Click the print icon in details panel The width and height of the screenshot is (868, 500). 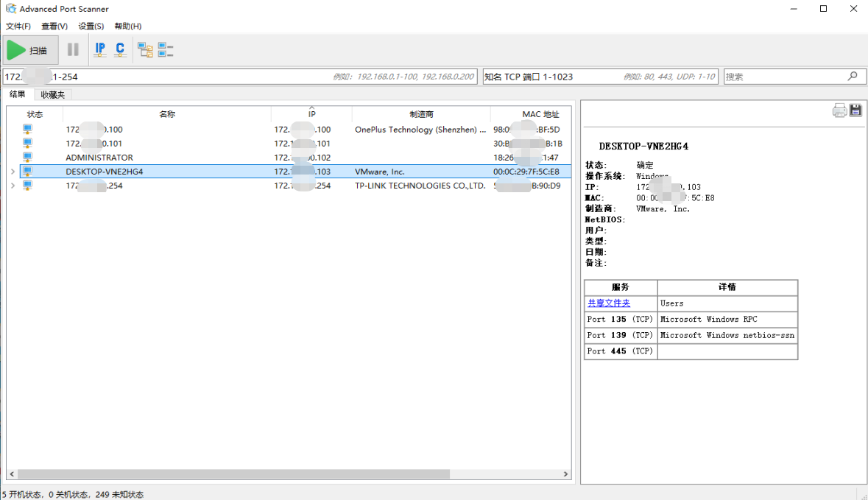pyautogui.click(x=839, y=110)
